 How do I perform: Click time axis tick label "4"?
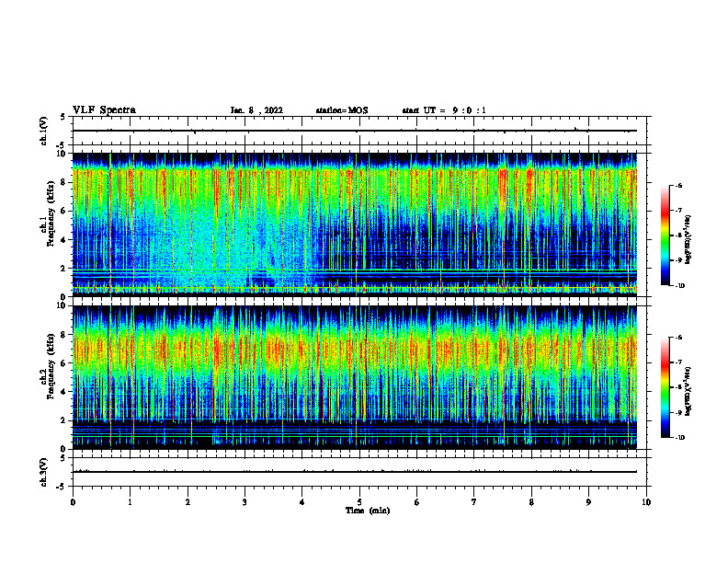(302, 502)
